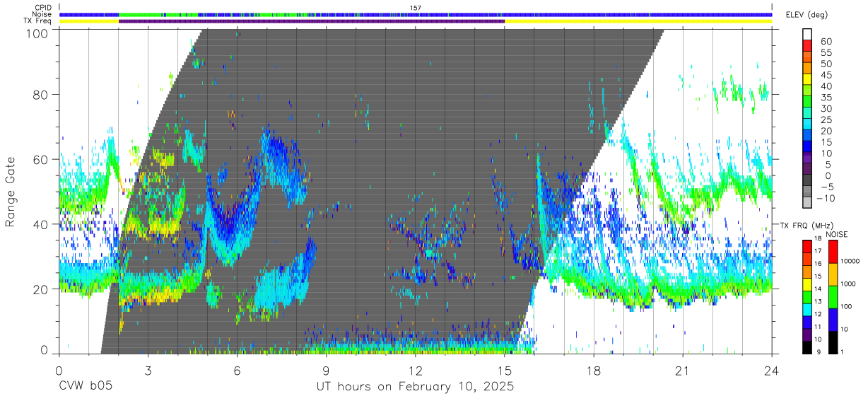The image size is (868, 401).
Task: Click the '55' value on the ELEV scale
Action: (x=826, y=53)
